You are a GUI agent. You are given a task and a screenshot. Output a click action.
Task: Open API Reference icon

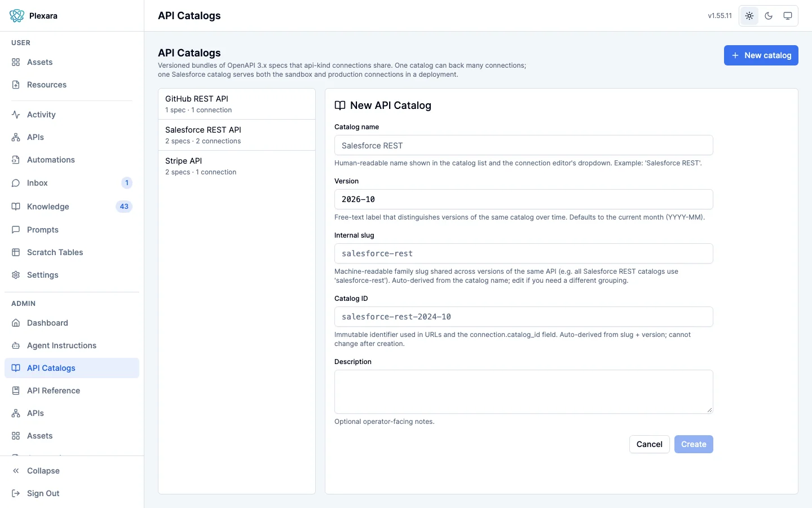click(x=16, y=391)
